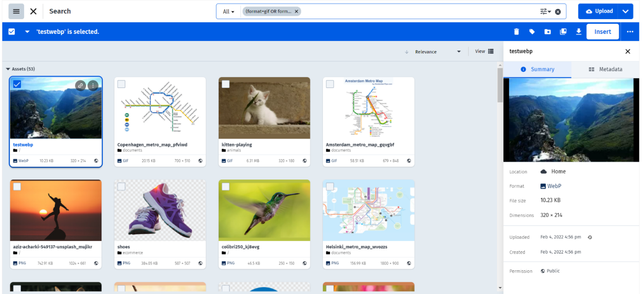Viewport: 644px width, 294px height.
Task: Open the hamburger navigation menu
Action: click(16, 11)
